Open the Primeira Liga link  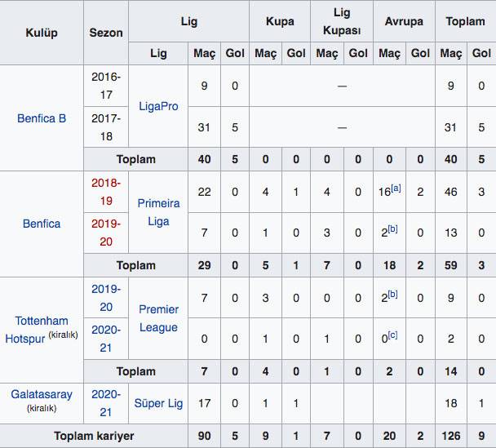coord(158,212)
